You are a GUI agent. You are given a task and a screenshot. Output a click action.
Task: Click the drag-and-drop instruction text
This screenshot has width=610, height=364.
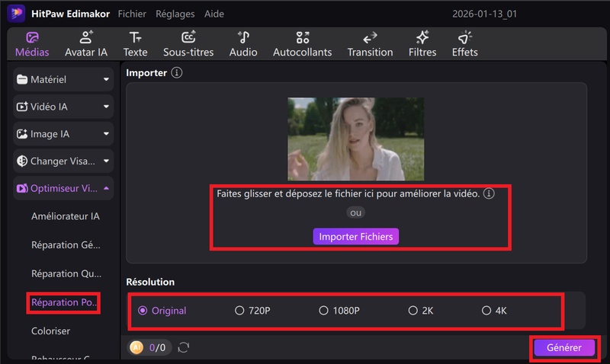coord(348,193)
